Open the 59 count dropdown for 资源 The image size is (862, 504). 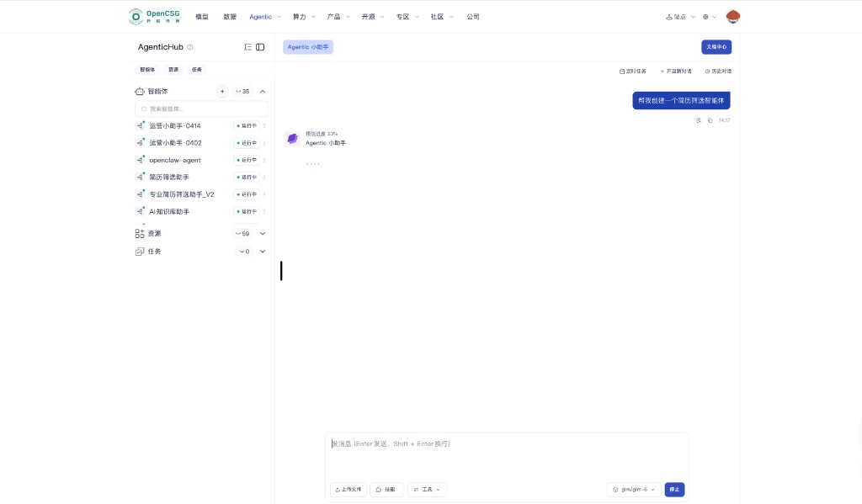[242, 234]
